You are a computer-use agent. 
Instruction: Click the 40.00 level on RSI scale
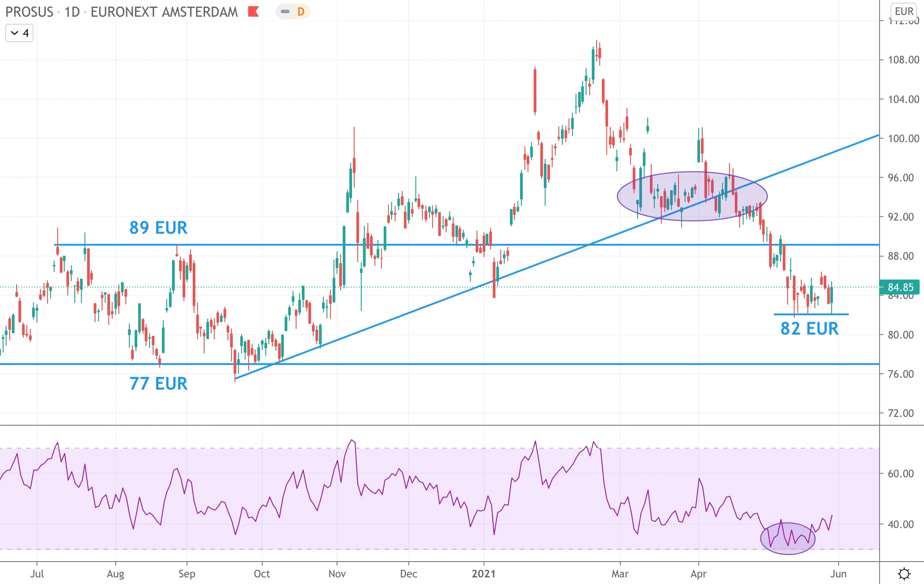901,524
